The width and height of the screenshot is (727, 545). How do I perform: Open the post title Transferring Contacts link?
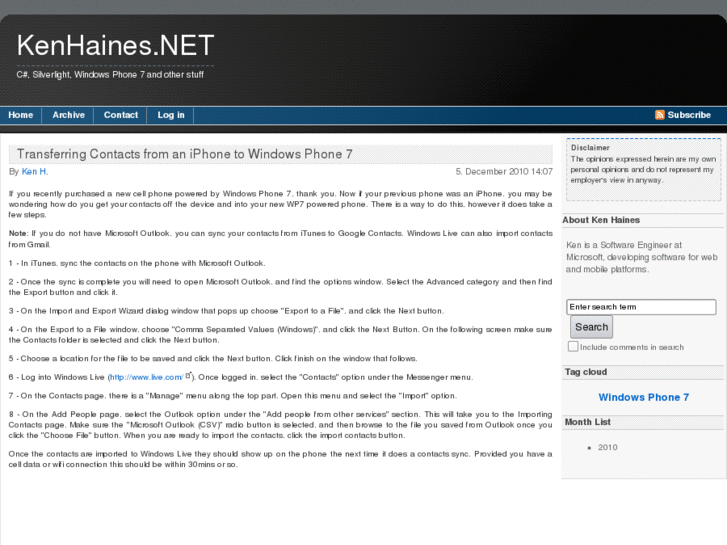(185, 154)
